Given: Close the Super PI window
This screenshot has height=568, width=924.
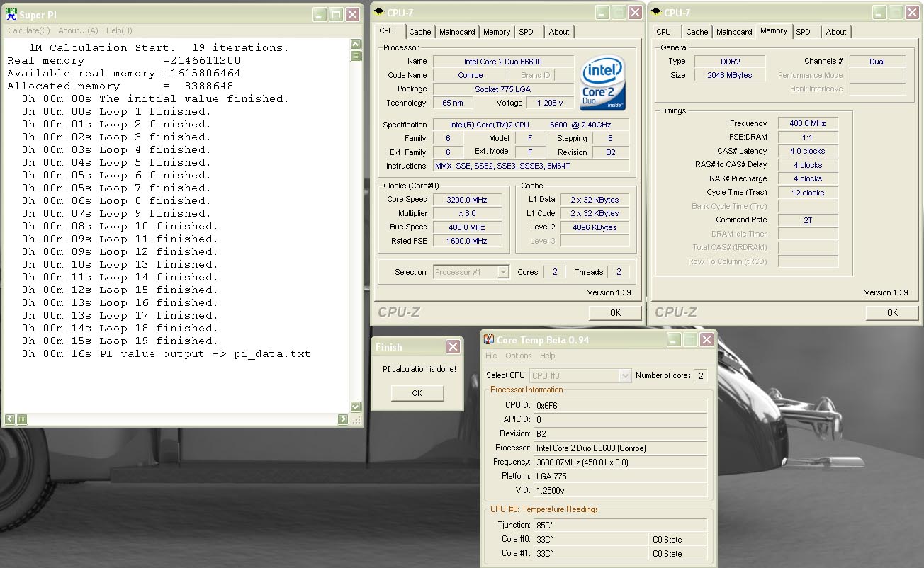Looking at the screenshot, I should [x=352, y=14].
